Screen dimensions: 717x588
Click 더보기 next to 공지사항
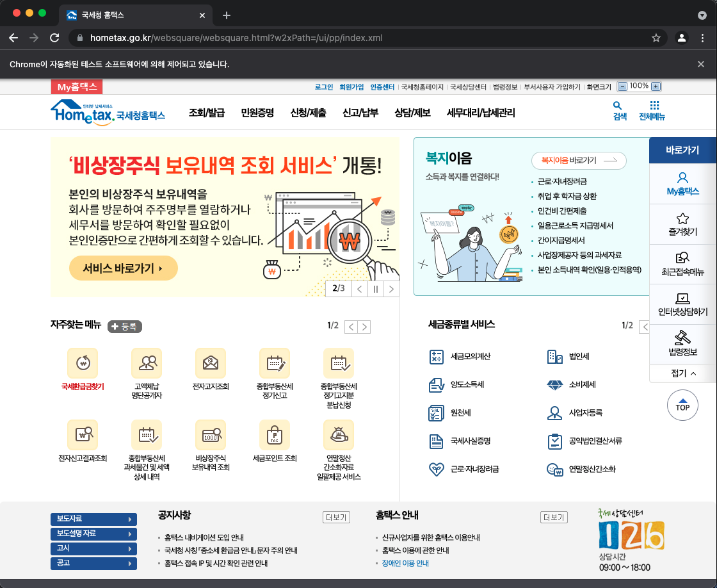(x=336, y=518)
